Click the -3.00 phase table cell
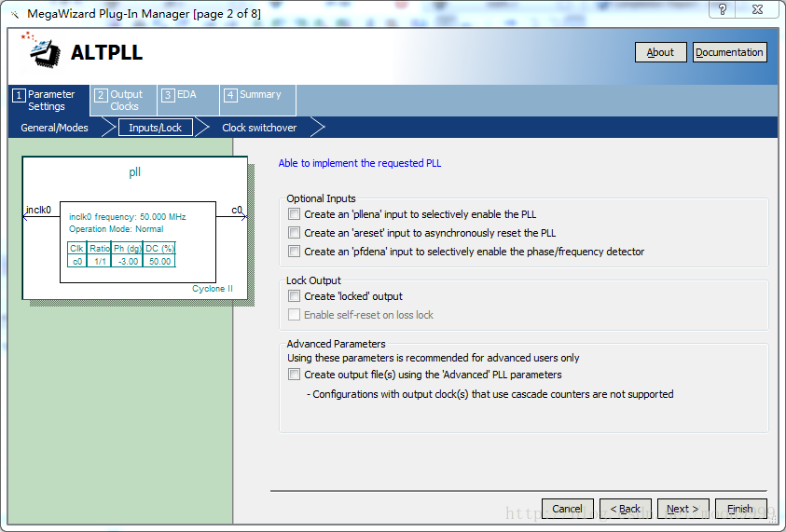The height and width of the screenshot is (532, 786). 128,262
